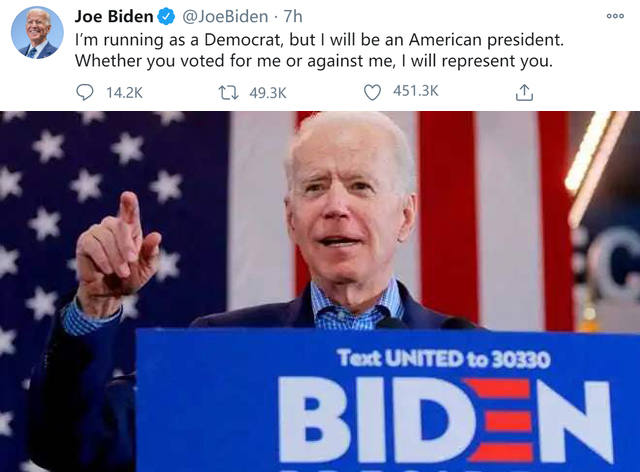Like the tweet with heart icon

click(372, 92)
